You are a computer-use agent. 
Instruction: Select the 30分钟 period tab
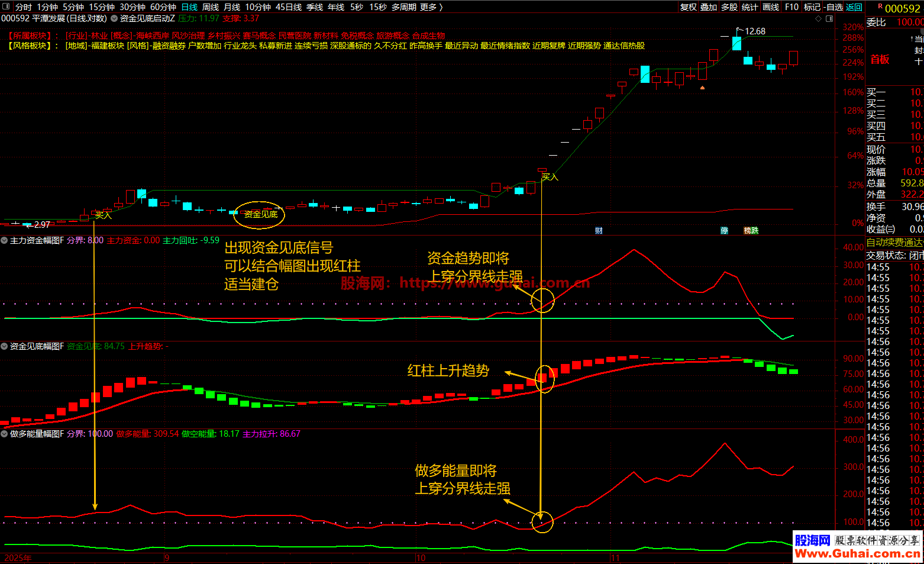pyautogui.click(x=132, y=7)
